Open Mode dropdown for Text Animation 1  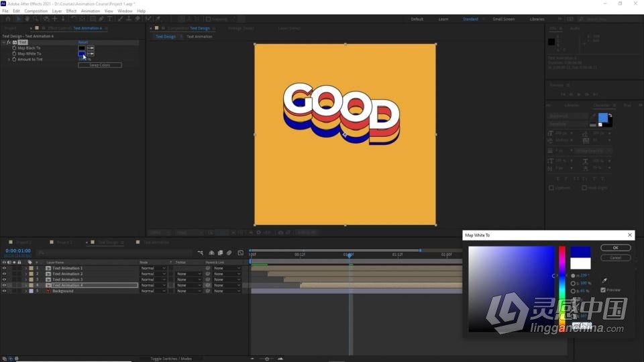(153, 268)
